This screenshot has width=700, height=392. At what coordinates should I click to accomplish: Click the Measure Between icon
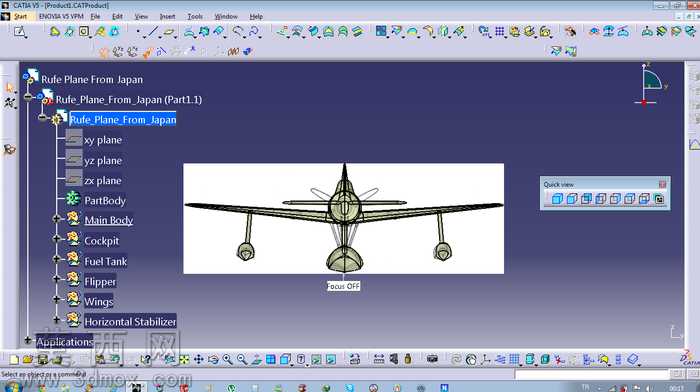(x=379, y=359)
